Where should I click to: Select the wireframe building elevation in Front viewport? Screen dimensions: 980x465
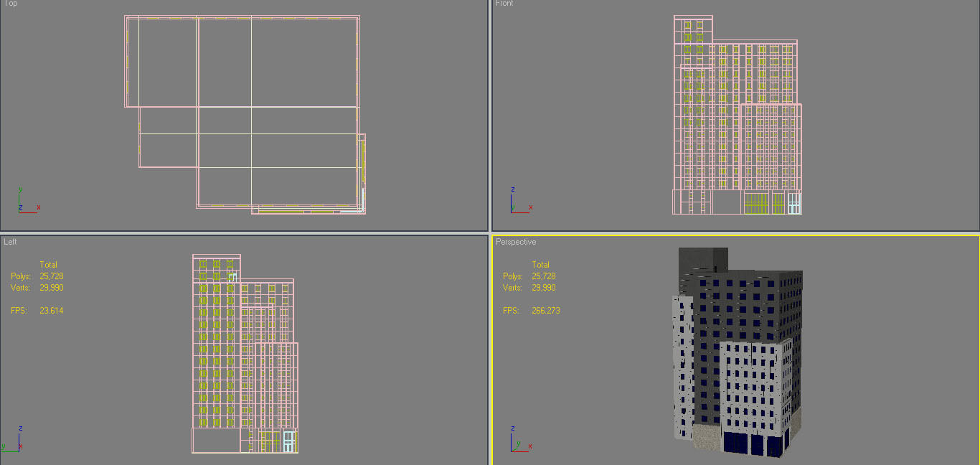point(737,115)
